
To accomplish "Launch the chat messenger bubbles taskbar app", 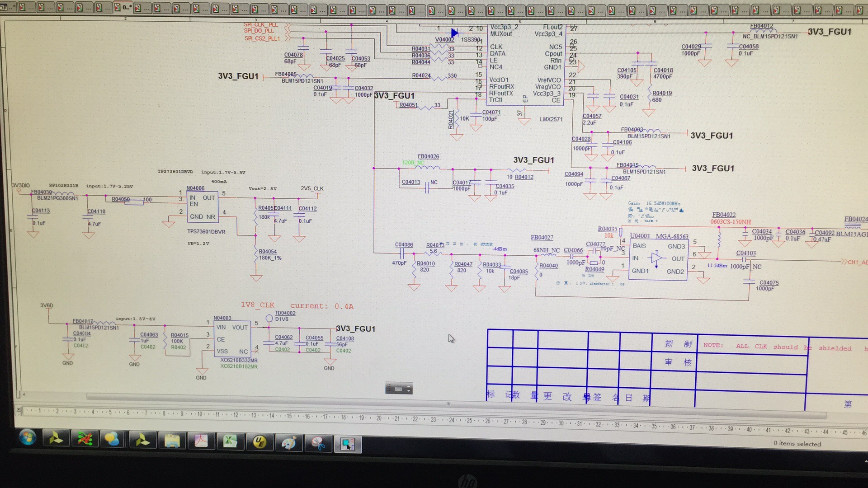I will (112, 439).
